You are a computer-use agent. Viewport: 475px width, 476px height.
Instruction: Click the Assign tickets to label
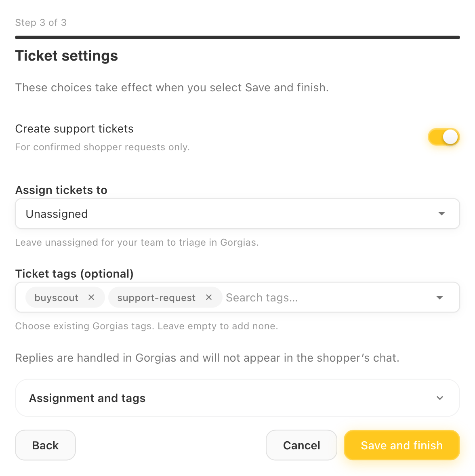[x=61, y=190]
